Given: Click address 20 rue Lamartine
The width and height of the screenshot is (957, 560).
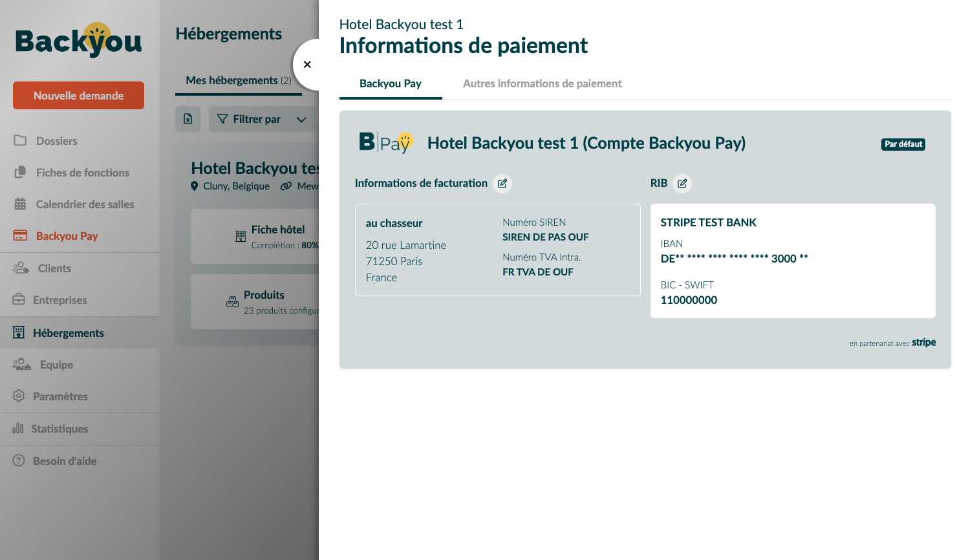Looking at the screenshot, I should [x=406, y=245].
